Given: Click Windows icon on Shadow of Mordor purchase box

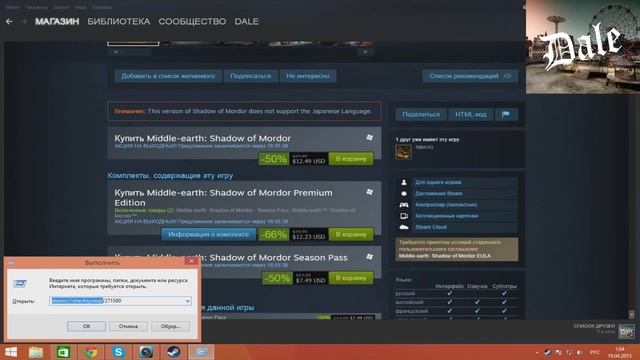Looking at the screenshot, I should coord(369,138).
